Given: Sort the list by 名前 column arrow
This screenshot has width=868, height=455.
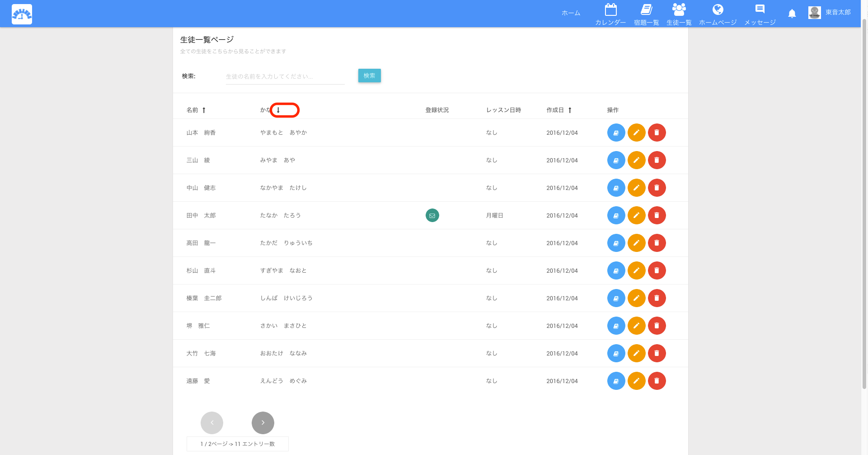Looking at the screenshot, I should [204, 110].
